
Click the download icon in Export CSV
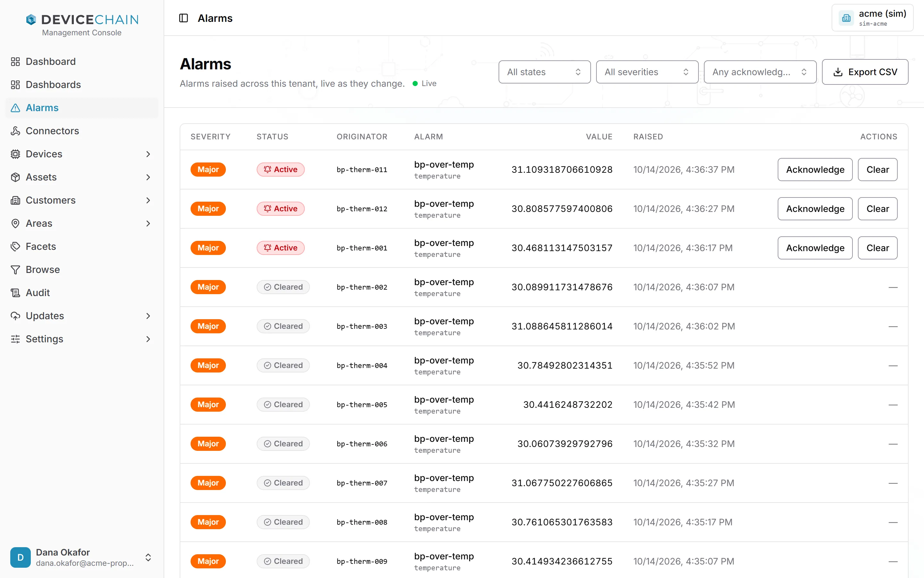[838, 72]
